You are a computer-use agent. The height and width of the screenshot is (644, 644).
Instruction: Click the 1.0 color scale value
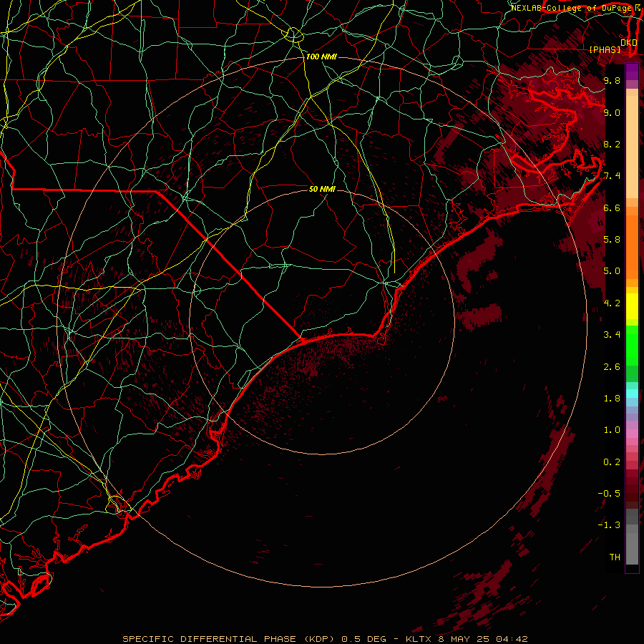point(612,430)
